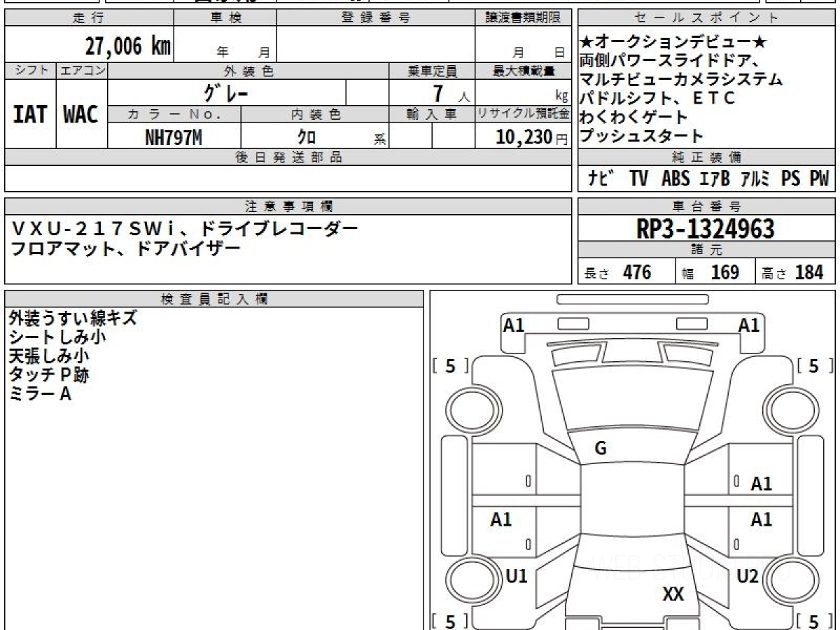Click the シートしみ小 note
Viewport: 840px width, 630px height.
tap(57, 337)
